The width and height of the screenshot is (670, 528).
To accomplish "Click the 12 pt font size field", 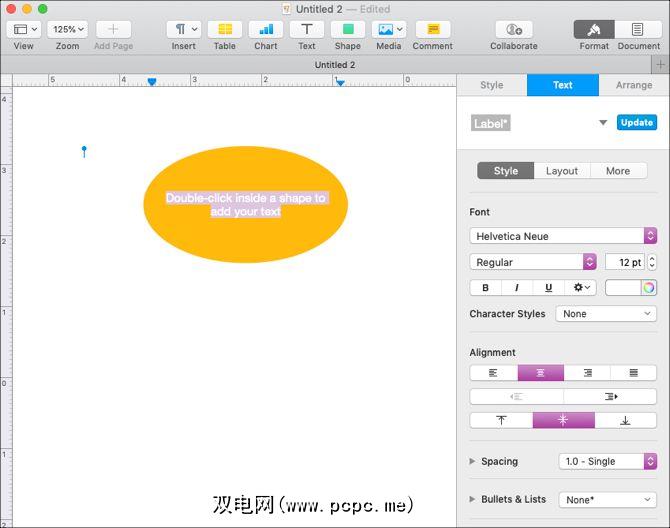I will 625,262.
